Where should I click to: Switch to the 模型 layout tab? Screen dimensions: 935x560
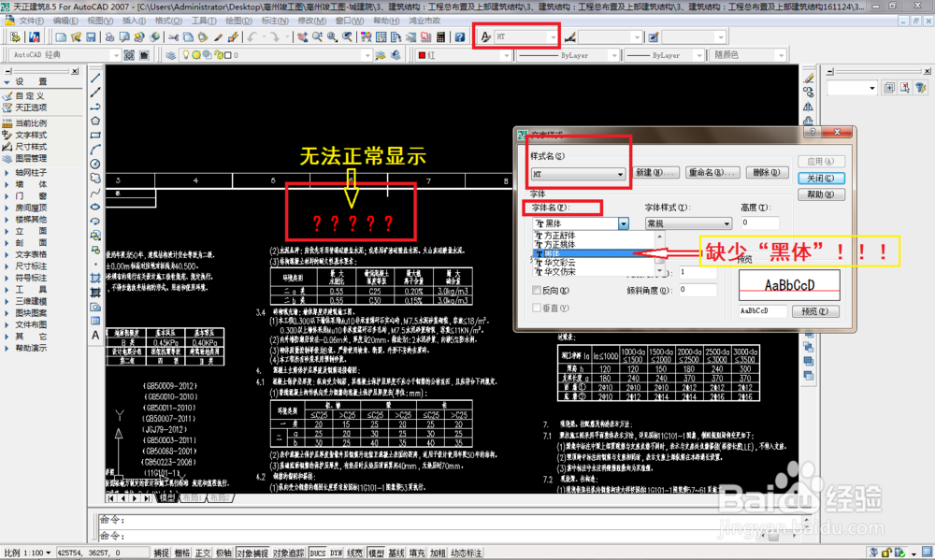[167, 498]
